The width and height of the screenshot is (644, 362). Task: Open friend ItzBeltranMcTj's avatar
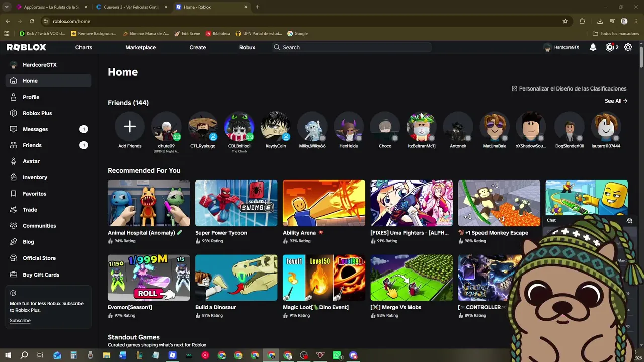(422, 126)
